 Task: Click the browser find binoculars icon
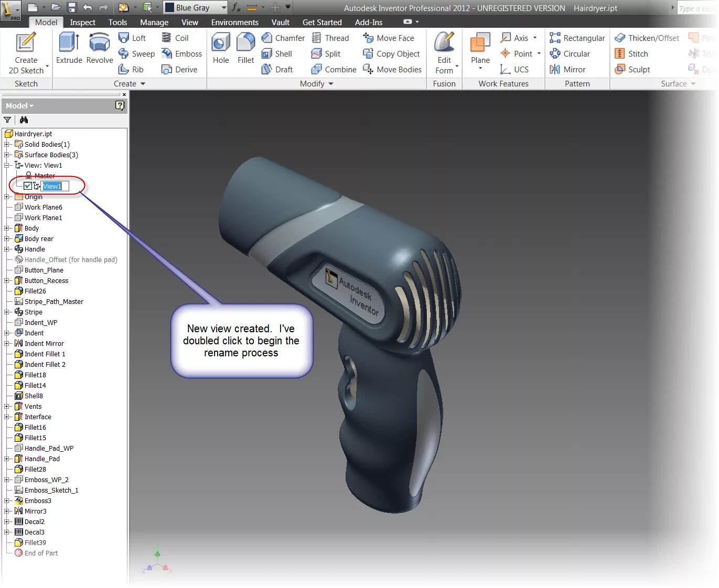tap(24, 120)
